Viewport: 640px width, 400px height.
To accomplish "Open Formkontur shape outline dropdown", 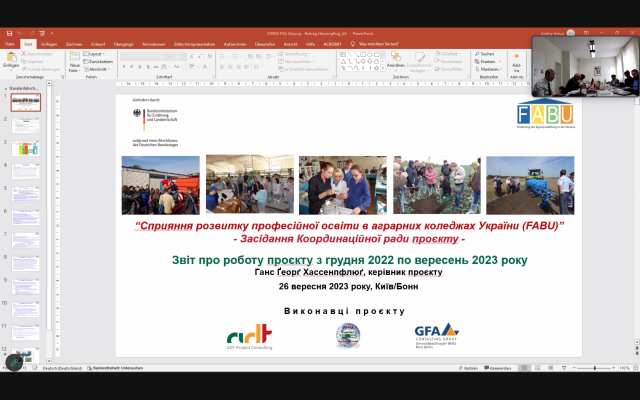I will pos(449,61).
